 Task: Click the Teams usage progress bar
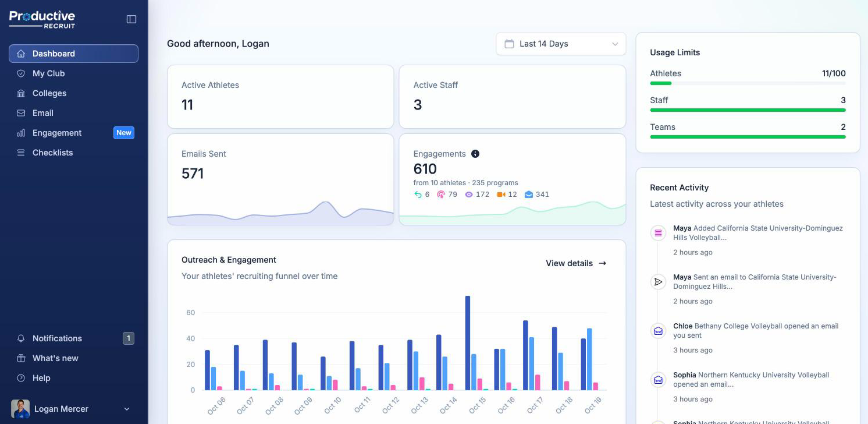pyautogui.click(x=748, y=137)
